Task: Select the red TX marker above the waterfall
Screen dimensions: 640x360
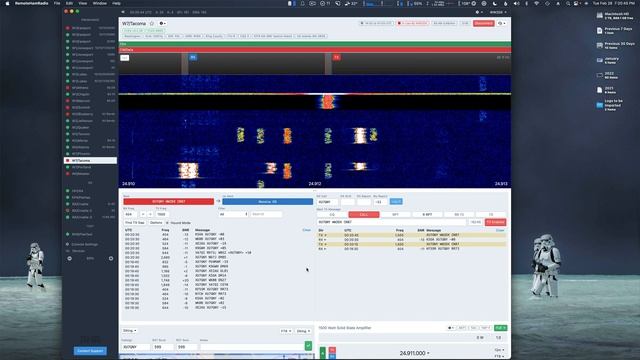Action: [336, 57]
